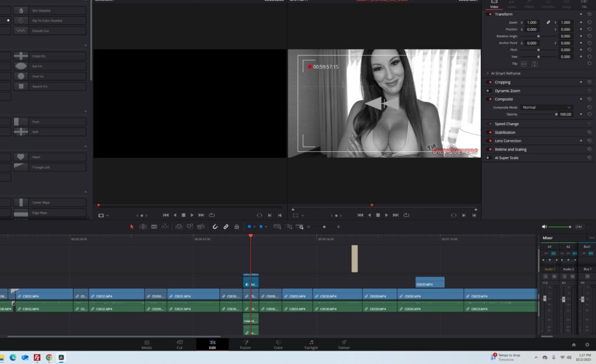Reset the Rotation Angle parameter

coord(589,36)
